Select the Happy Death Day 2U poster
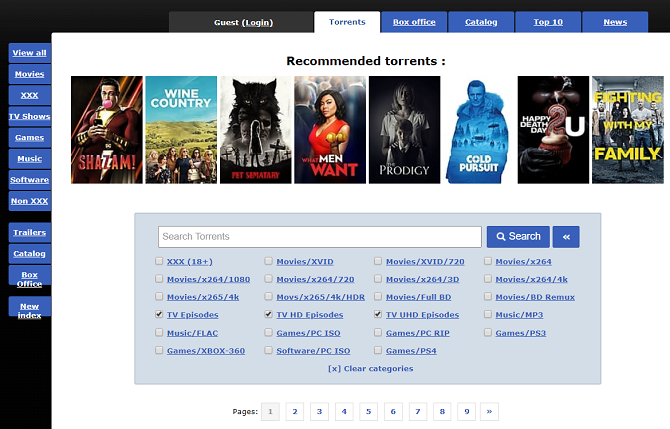 point(553,130)
